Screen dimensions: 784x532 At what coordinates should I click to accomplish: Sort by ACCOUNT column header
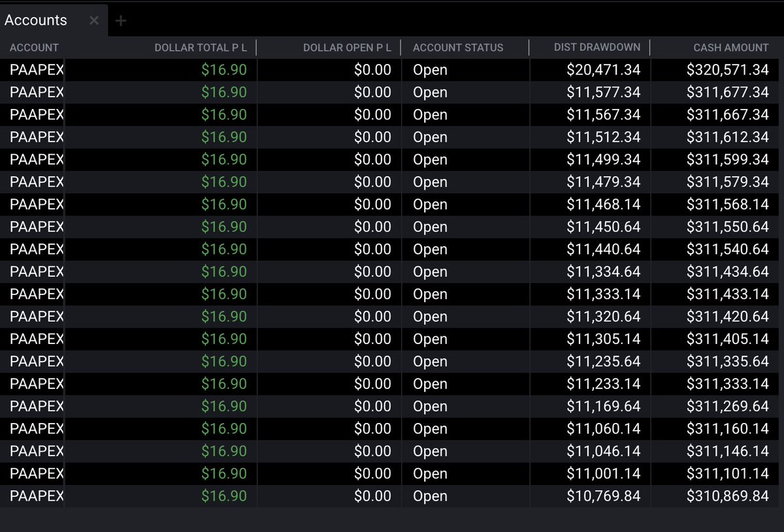(35, 48)
